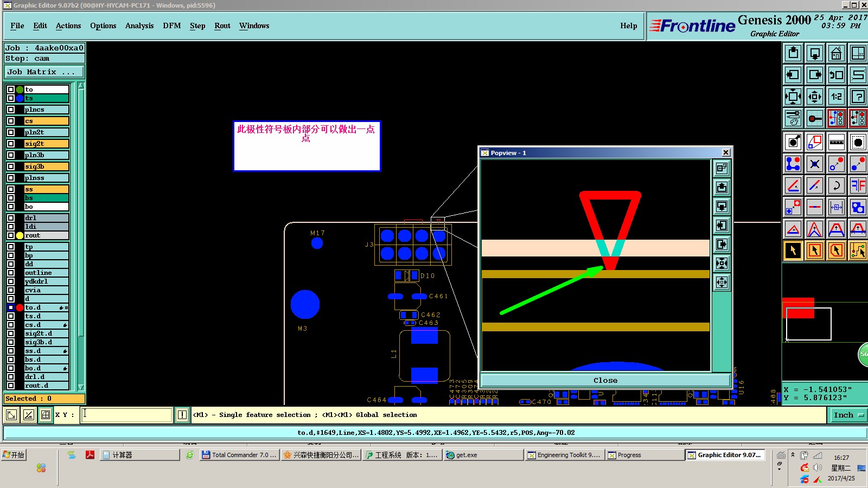Click layer list scrollbar down arrow

pos(81,387)
